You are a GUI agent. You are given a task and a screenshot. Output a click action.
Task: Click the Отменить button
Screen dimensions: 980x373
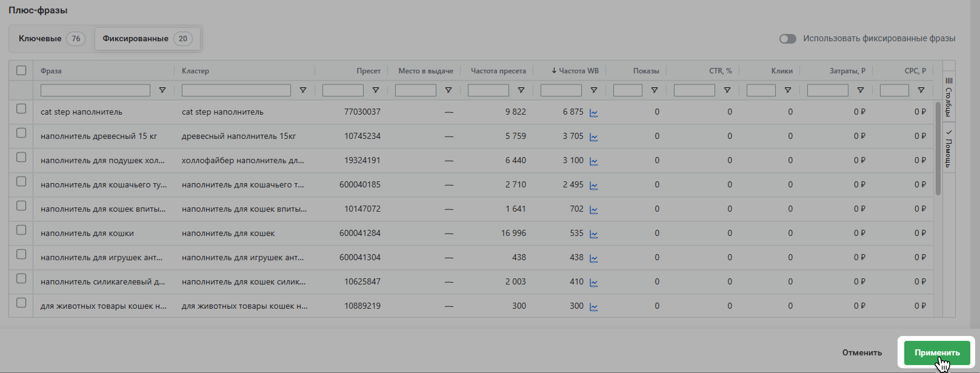(x=862, y=353)
